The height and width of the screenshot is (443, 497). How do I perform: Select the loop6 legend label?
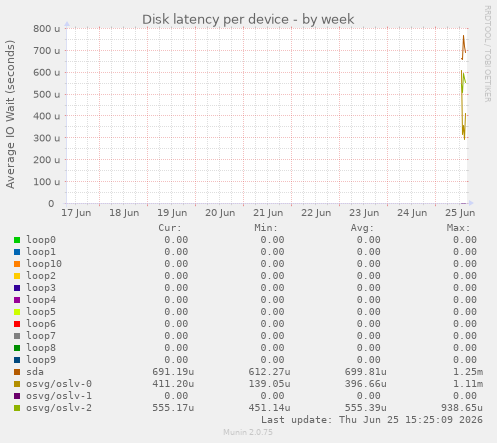tap(41, 324)
